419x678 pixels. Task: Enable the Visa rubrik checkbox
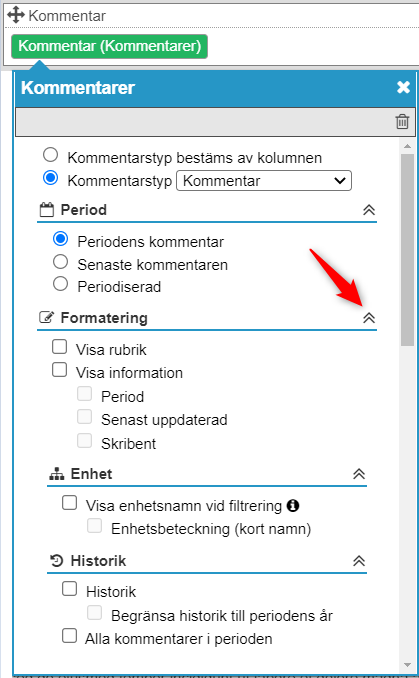(x=59, y=347)
